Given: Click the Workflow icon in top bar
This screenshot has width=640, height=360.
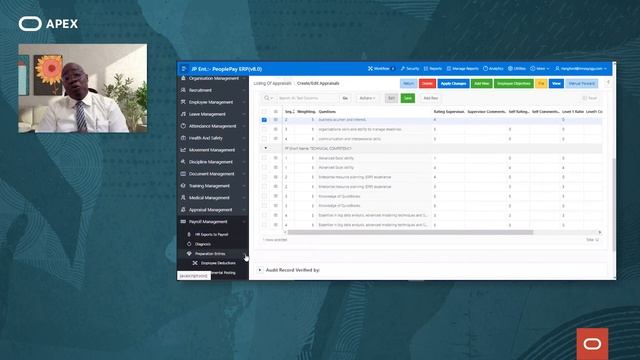Looking at the screenshot, I should pyautogui.click(x=370, y=69).
